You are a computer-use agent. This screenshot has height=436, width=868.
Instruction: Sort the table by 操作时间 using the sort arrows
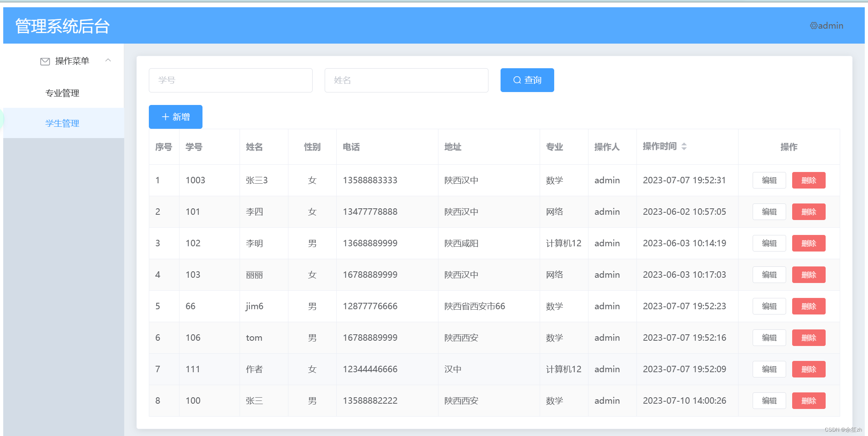click(684, 146)
